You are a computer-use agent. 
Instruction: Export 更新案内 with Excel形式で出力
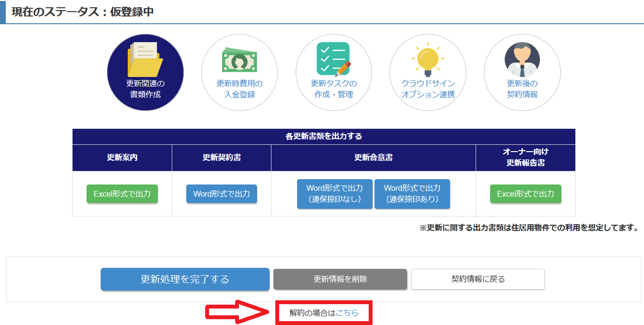click(x=122, y=194)
